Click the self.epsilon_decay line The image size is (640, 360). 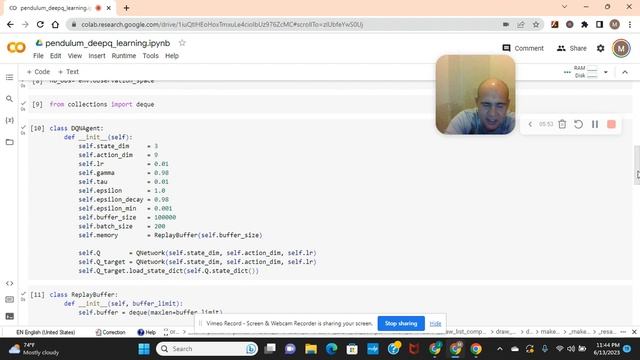[124, 200]
